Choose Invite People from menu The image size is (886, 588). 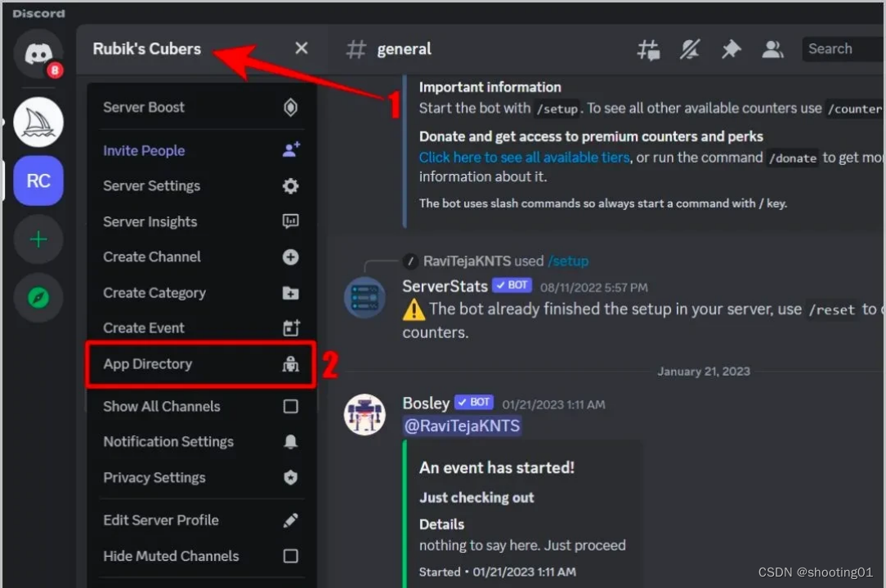point(201,151)
